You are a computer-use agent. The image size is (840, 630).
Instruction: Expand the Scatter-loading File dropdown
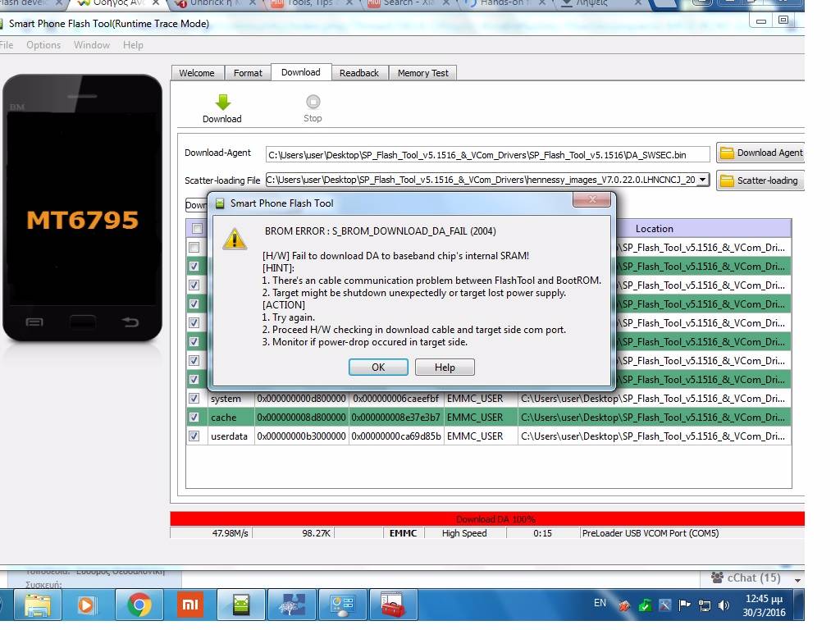coord(701,180)
